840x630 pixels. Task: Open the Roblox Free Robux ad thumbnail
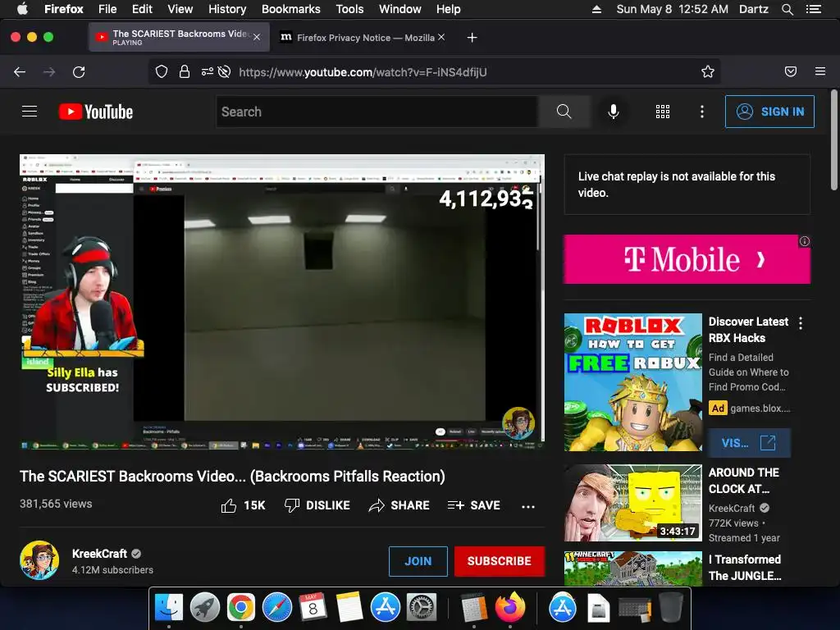tap(632, 382)
